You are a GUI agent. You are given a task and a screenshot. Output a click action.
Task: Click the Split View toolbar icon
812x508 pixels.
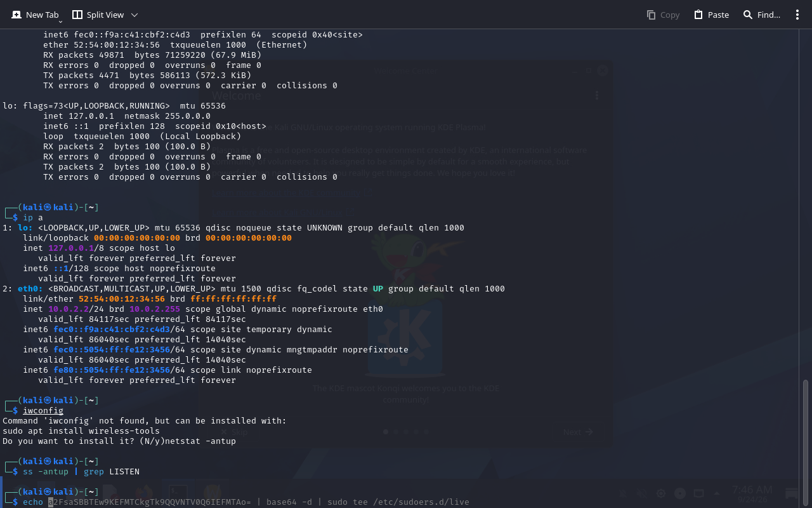point(77,15)
